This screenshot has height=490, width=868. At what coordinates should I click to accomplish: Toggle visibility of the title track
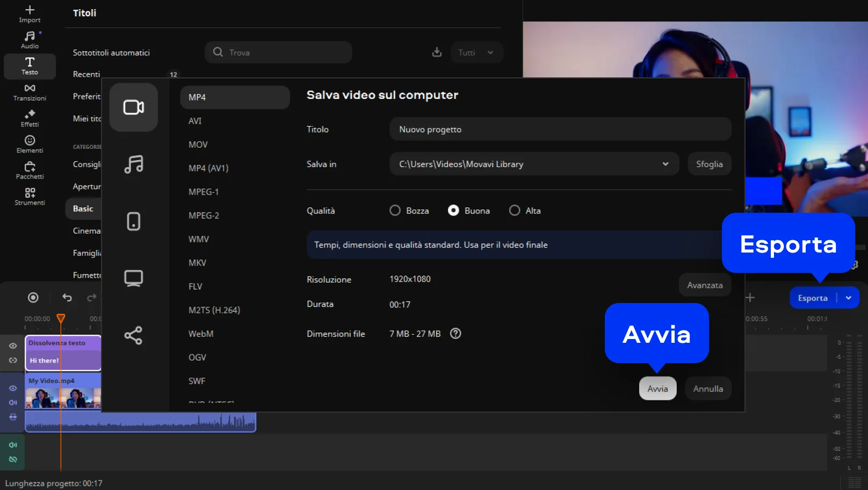[x=13, y=346]
